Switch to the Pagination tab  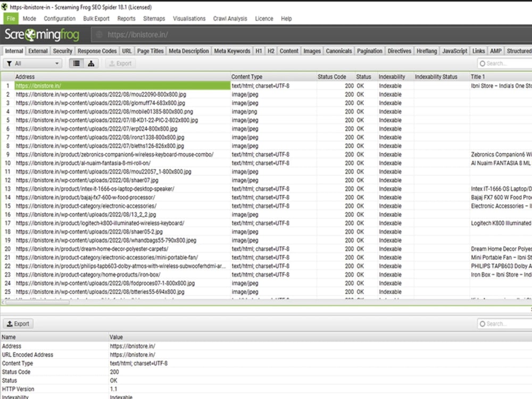point(370,51)
